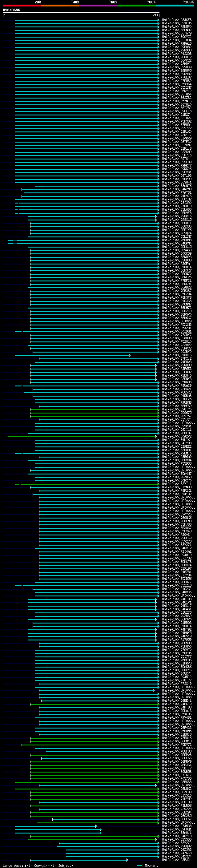The image size is (197, 868).
Task: Select hit label UniRef100_D0A2V2
Action: (x=176, y=437)
